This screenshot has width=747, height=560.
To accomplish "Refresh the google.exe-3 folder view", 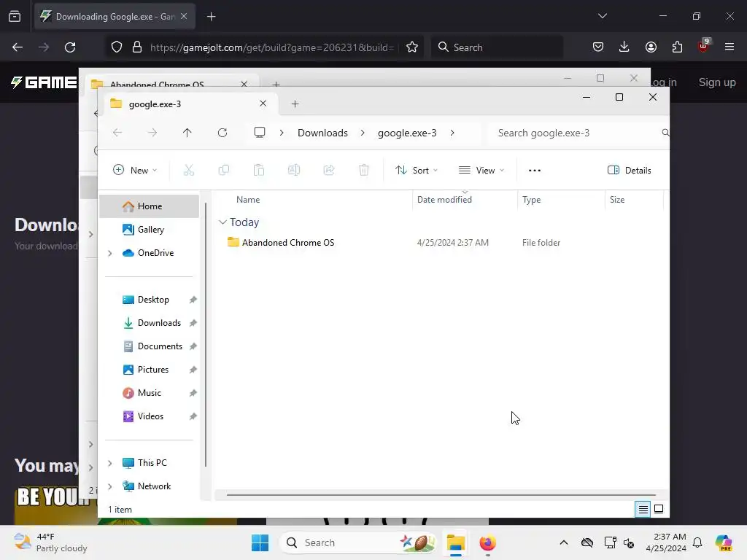I will point(222,133).
